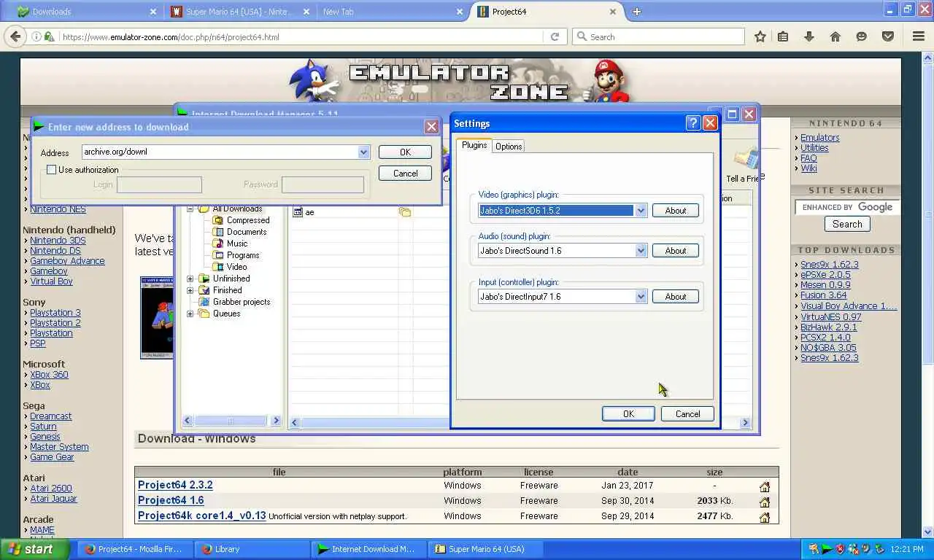Click the Google site search field
934x560 pixels.
click(846, 207)
